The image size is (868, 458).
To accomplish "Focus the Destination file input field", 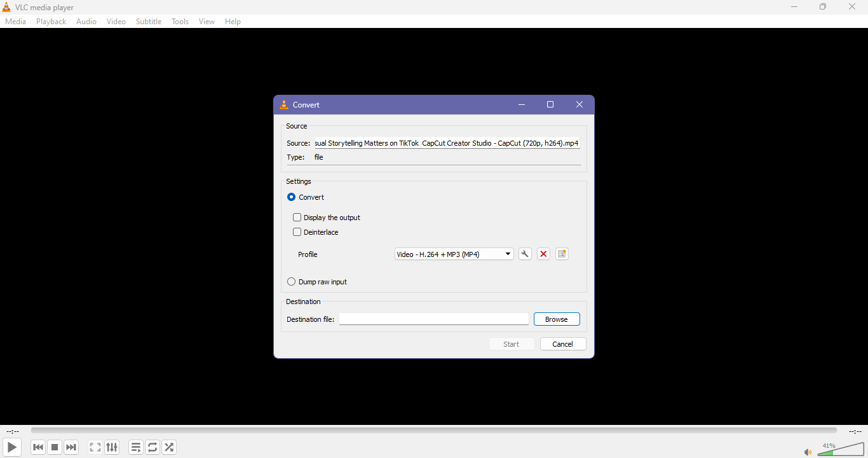I will click(434, 319).
